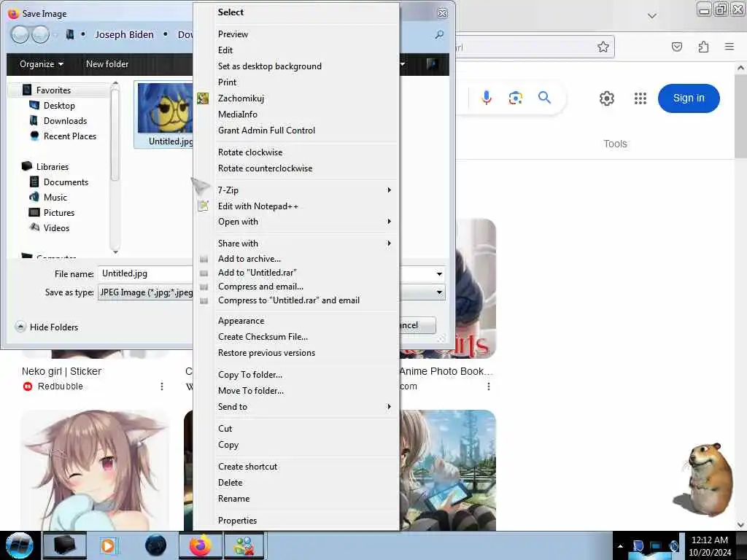Click Joseph Biden breadcrumb in address bar

click(124, 35)
